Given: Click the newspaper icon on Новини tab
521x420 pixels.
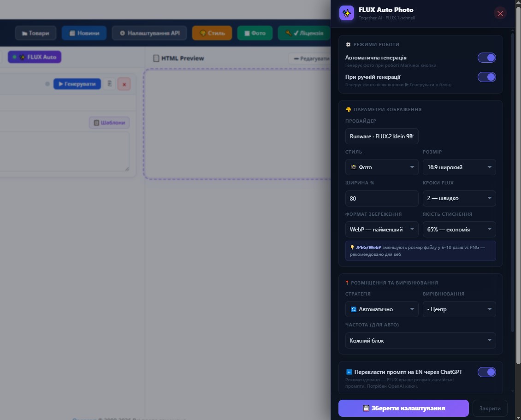Looking at the screenshot, I should (x=72, y=33).
